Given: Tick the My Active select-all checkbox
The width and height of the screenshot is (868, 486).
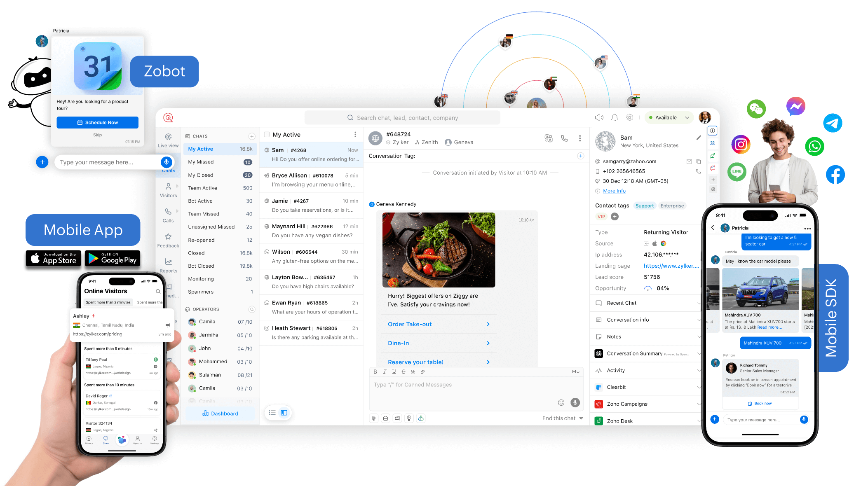Looking at the screenshot, I should 267,135.
